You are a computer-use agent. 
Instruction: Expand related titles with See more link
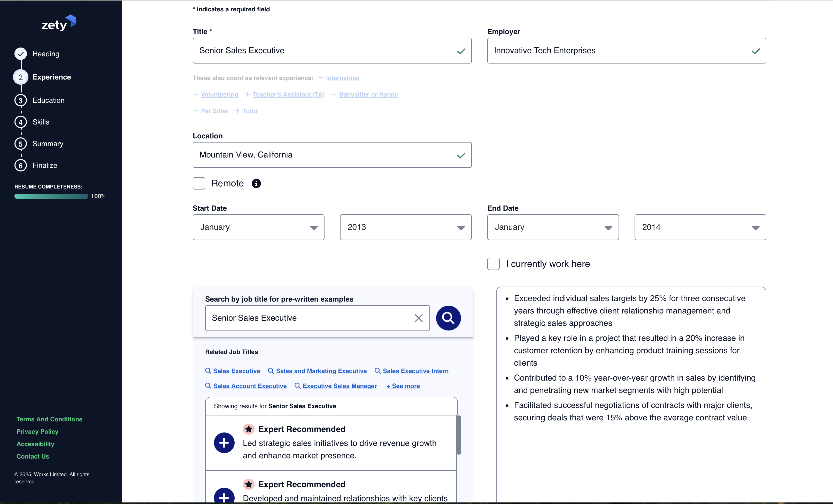tap(403, 386)
